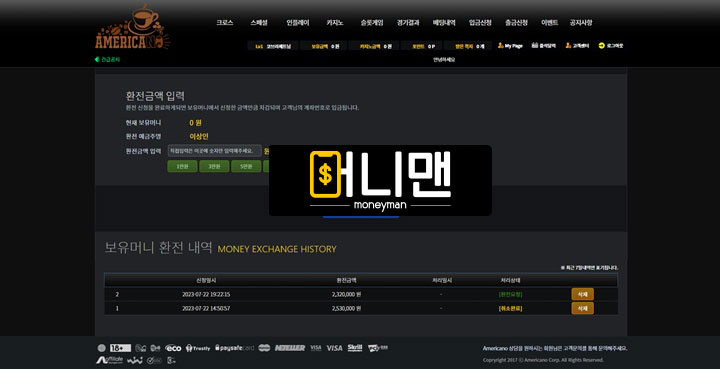Click the MONEY EXCHANGE HISTORY heading
720x369 pixels.
(x=277, y=249)
